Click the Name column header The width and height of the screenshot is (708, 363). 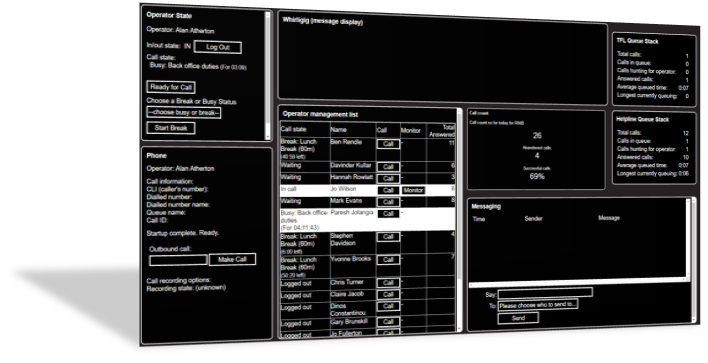tap(338, 130)
